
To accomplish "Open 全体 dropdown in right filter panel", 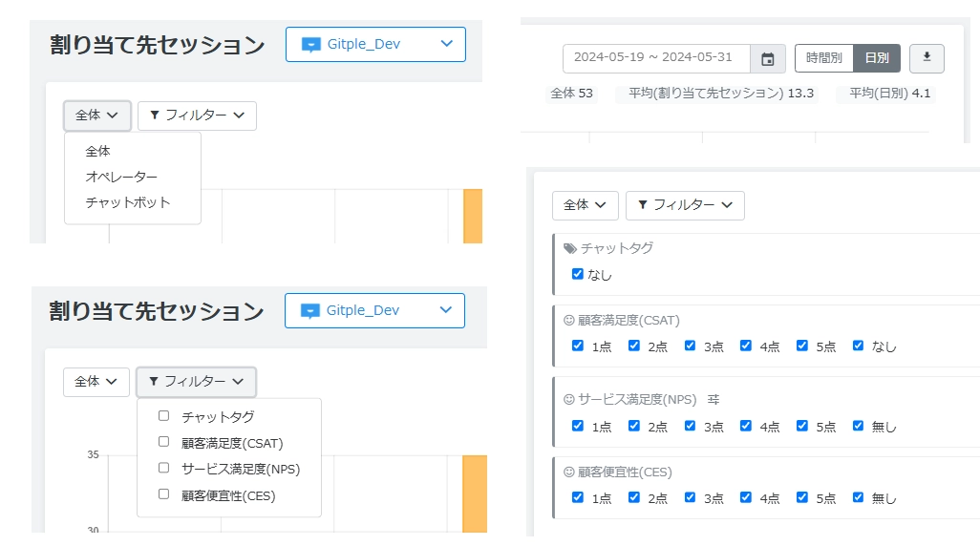I will [585, 205].
